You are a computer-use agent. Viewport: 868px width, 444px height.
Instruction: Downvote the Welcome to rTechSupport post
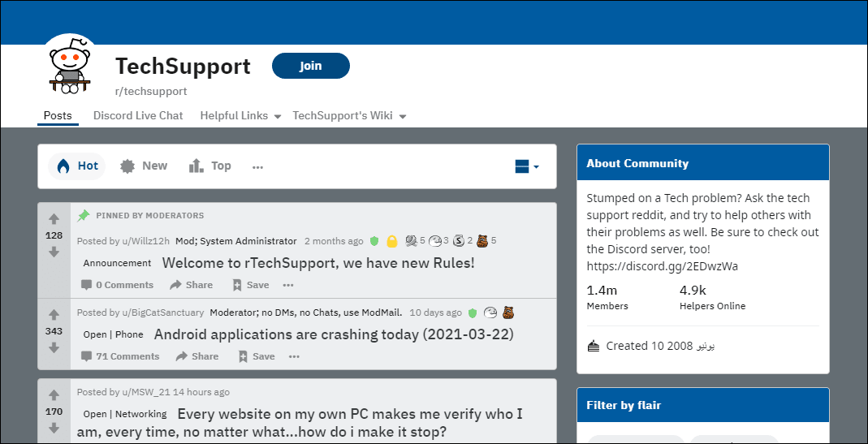point(54,252)
